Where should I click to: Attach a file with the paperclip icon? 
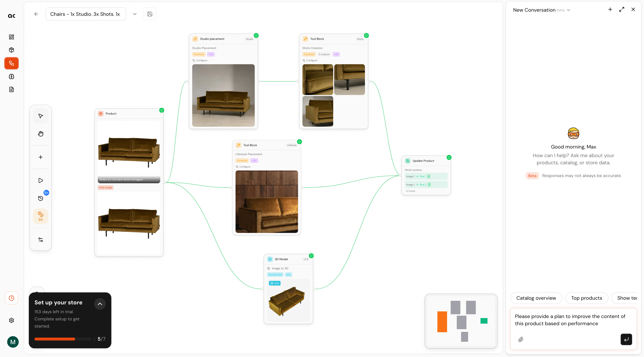tap(521, 339)
